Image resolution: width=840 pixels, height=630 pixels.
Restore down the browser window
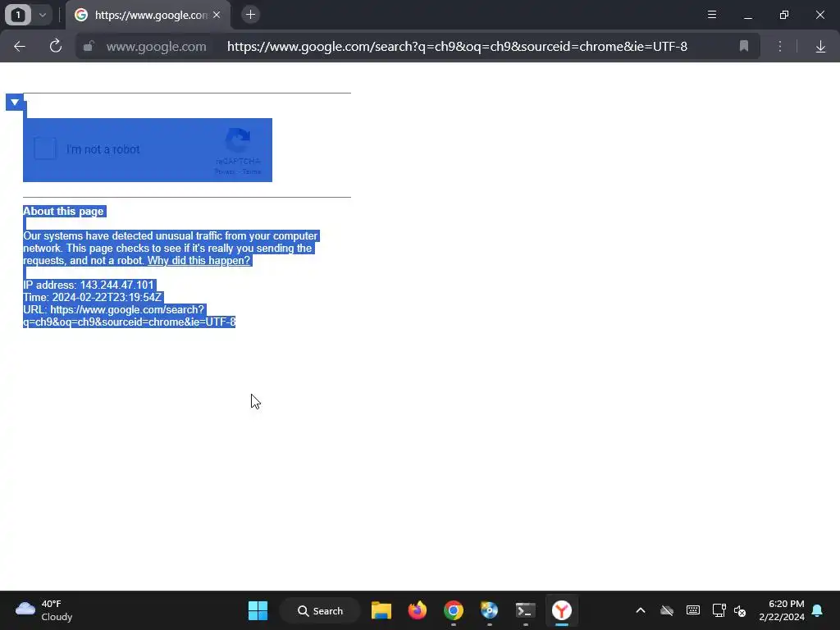(784, 15)
